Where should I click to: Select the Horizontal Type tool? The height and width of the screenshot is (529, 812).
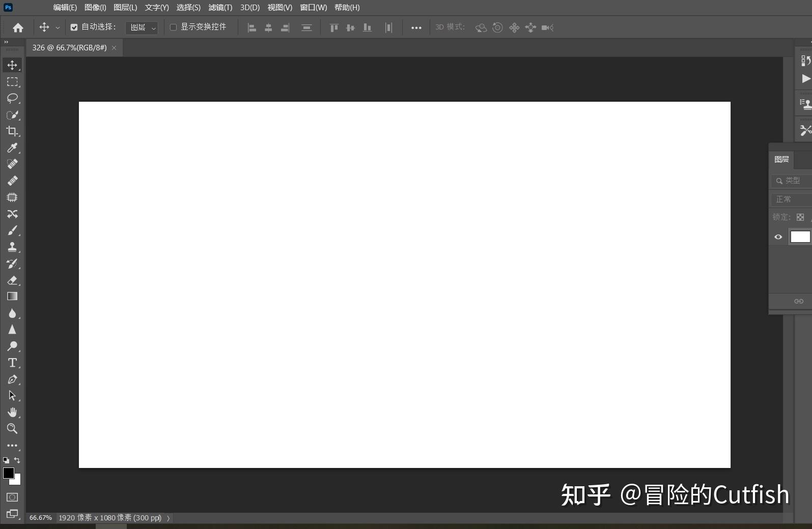pos(12,363)
